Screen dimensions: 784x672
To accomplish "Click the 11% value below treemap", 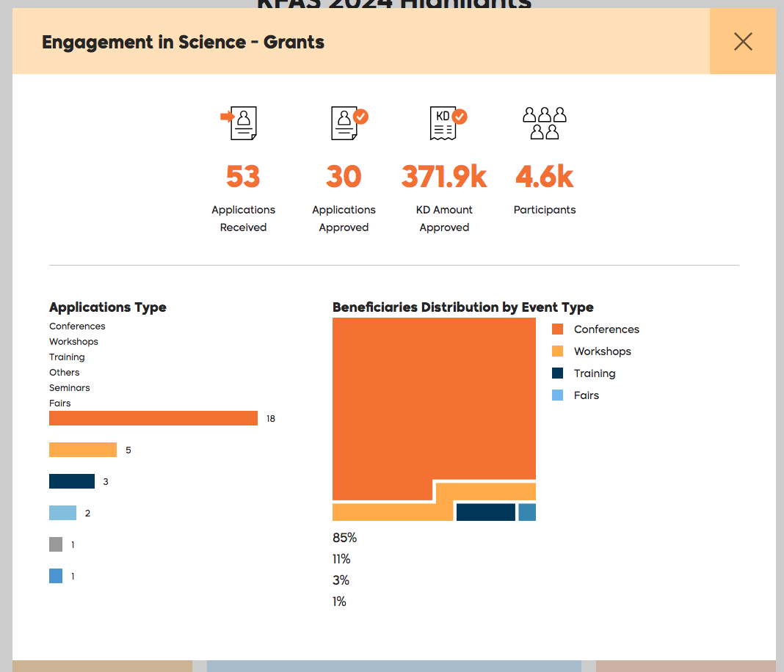I will coord(341,559).
